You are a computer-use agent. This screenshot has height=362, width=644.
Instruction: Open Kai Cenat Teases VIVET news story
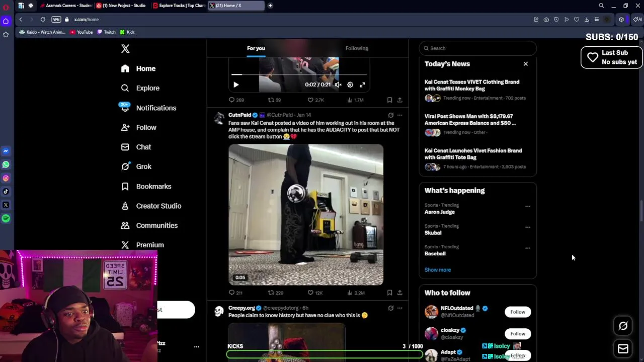pyautogui.click(x=477, y=89)
